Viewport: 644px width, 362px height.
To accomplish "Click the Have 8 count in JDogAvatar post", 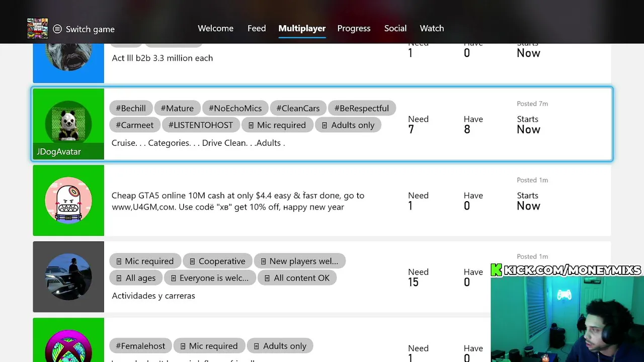I will pos(473,124).
